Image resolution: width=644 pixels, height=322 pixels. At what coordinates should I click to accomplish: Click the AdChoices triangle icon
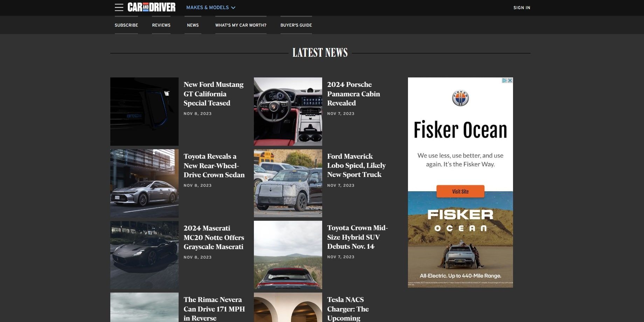[504, 80]
